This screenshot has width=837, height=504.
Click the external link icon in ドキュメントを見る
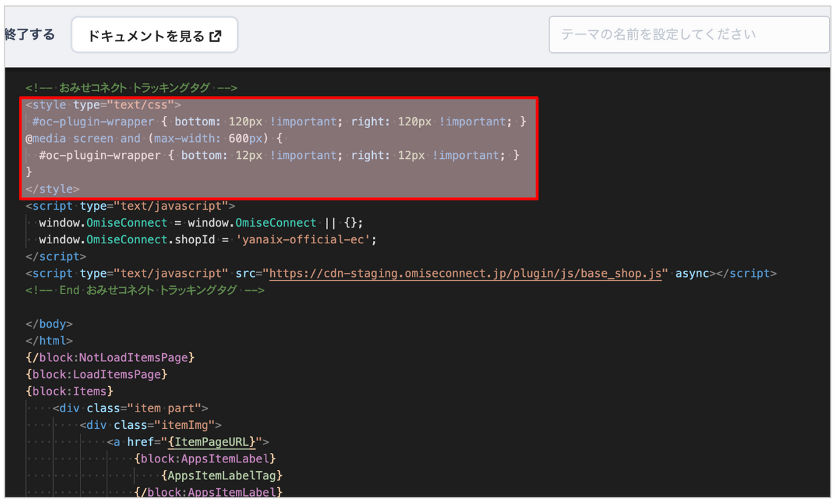(x=215, y=36)
